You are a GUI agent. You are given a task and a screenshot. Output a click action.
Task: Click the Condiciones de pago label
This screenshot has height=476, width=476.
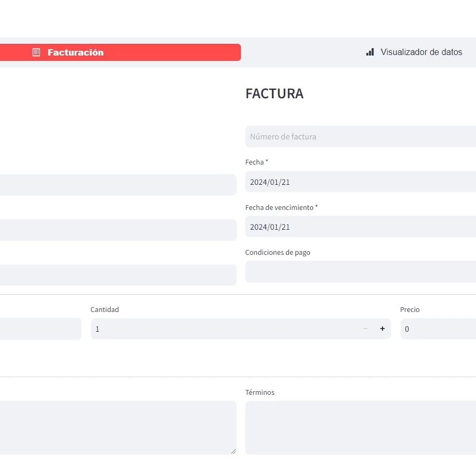click(x=278, y=253)
